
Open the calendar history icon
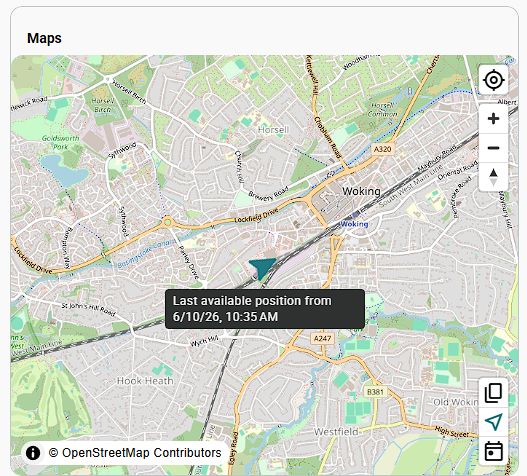click(493, 451)
